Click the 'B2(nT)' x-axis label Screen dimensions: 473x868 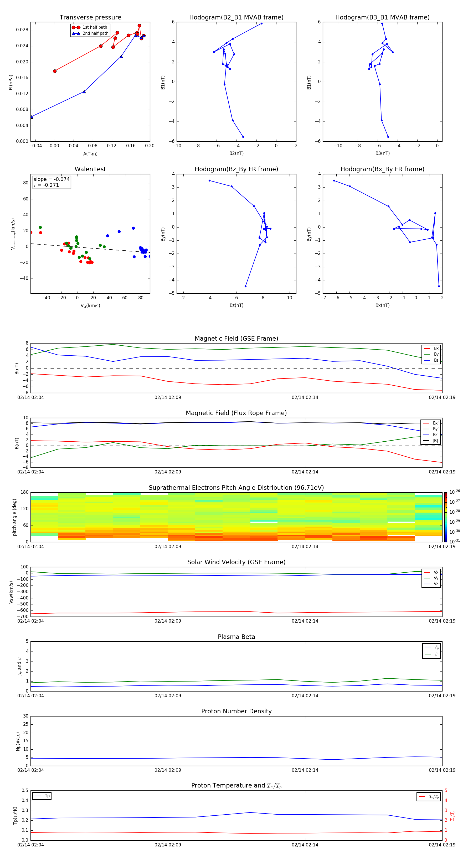236,153
